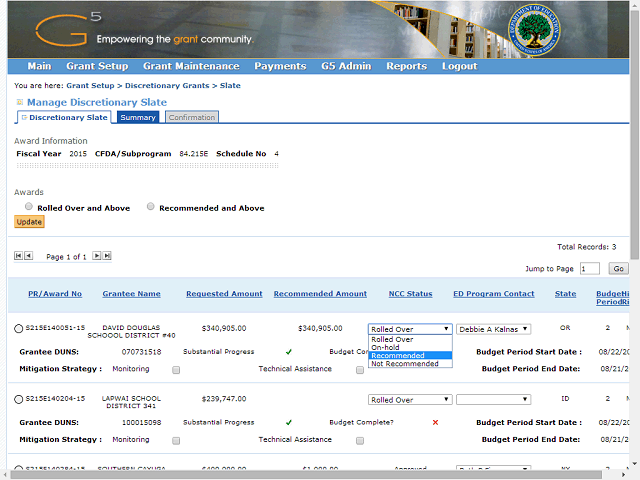The width and height of the screenshot is (640, 480).
Task: Switch to the Summary tab
Action: [x=138, y=118]
